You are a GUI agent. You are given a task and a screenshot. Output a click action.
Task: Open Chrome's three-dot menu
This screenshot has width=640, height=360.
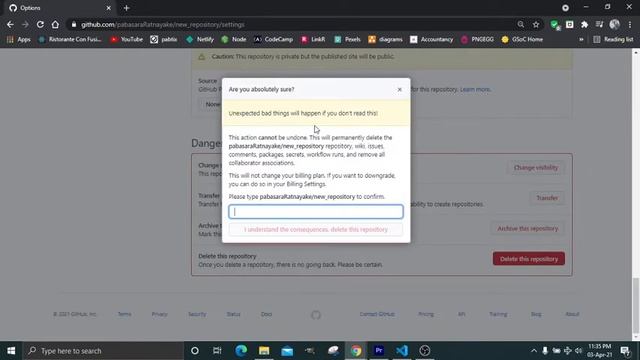pos(630,24)
